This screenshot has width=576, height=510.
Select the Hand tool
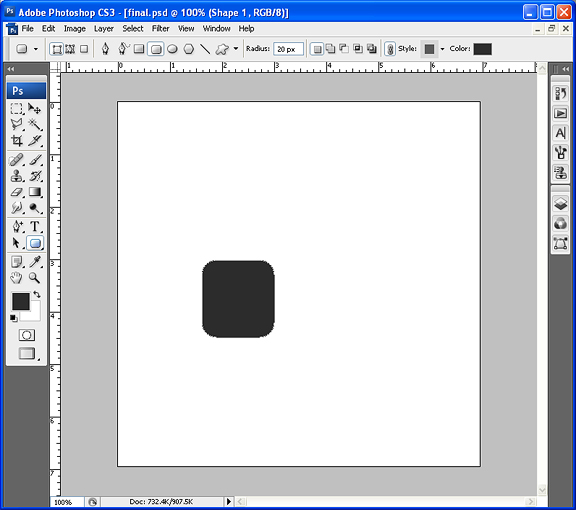click(17, 278)
